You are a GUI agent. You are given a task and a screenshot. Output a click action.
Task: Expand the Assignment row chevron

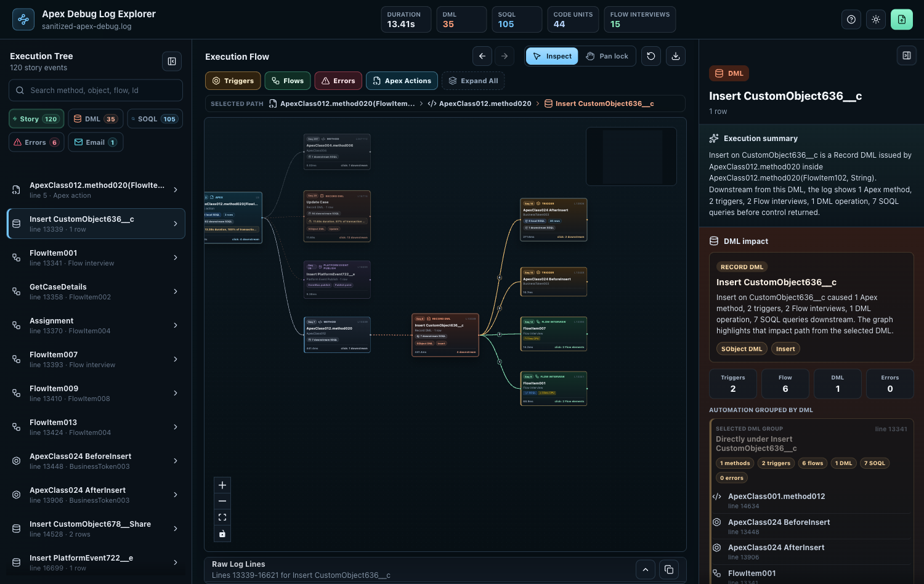[x=176, y=325]
